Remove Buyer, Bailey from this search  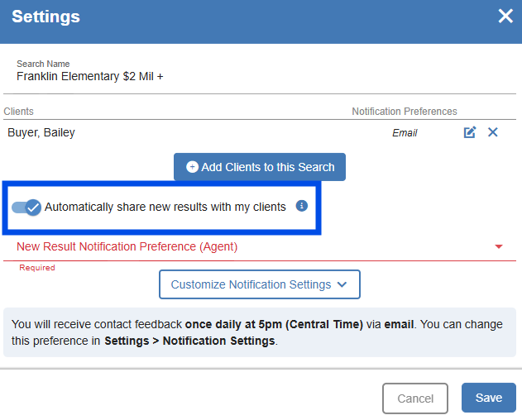[493, 132]
